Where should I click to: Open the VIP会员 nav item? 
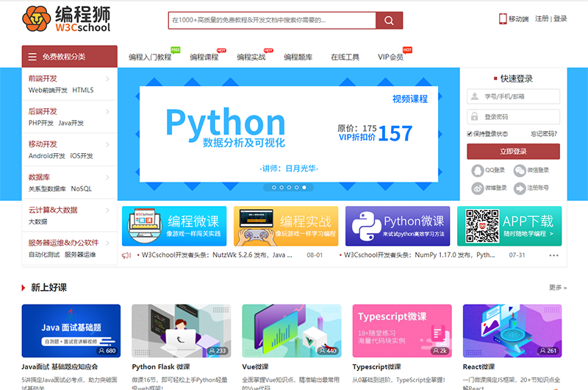click(x=390, y=57)
